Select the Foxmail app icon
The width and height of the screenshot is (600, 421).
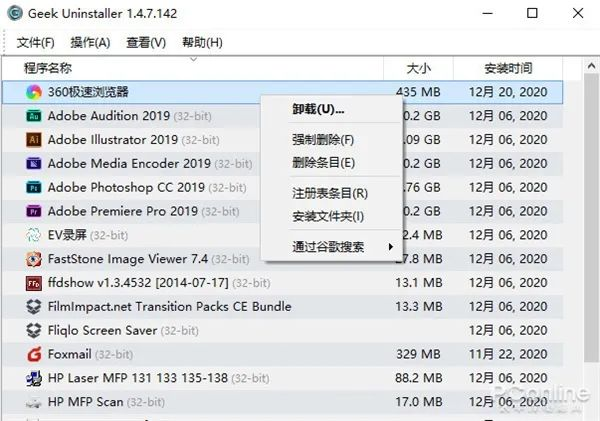33,354
